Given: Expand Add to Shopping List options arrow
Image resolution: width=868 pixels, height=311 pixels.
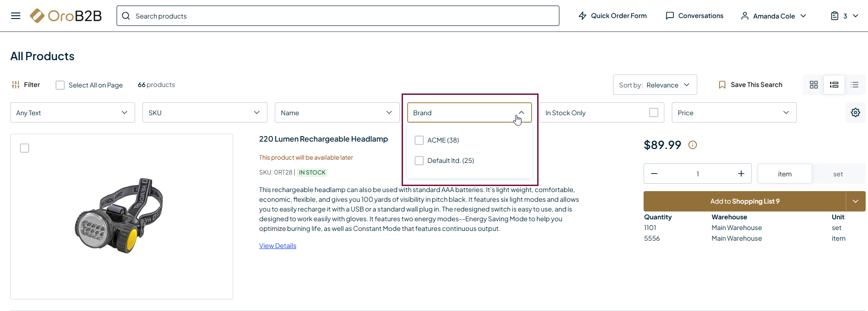Looking at the screenshot, I should point(855,201).
